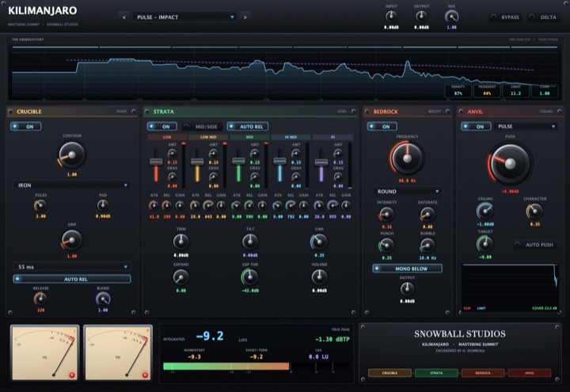Click the SATURATE knob
Image resolution: width=570 pixels, height=392 pixels.
point(427,215)
